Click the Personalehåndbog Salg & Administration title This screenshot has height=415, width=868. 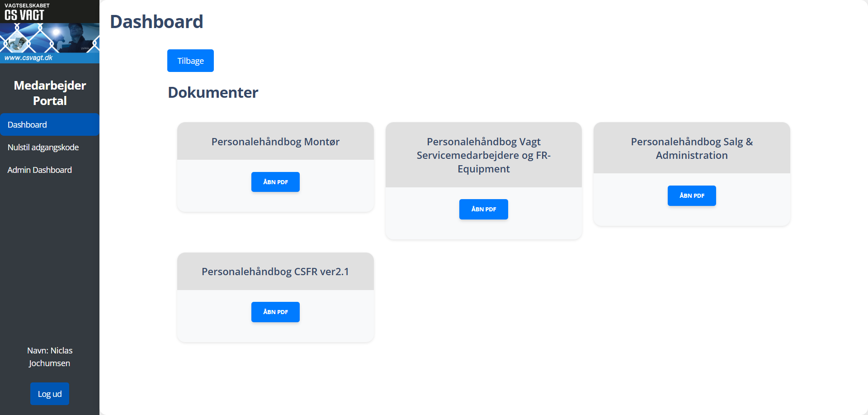[692, 148]
